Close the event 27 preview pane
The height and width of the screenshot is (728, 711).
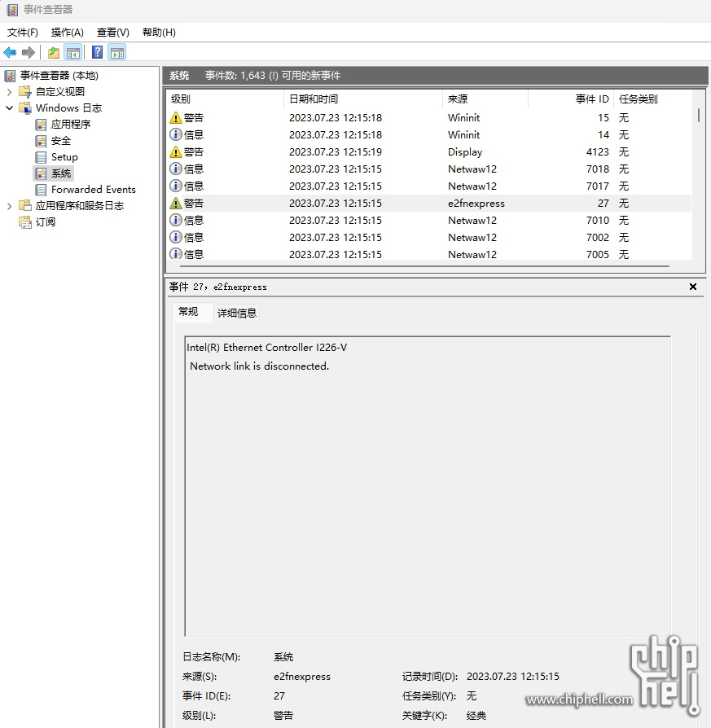point(693,287)
